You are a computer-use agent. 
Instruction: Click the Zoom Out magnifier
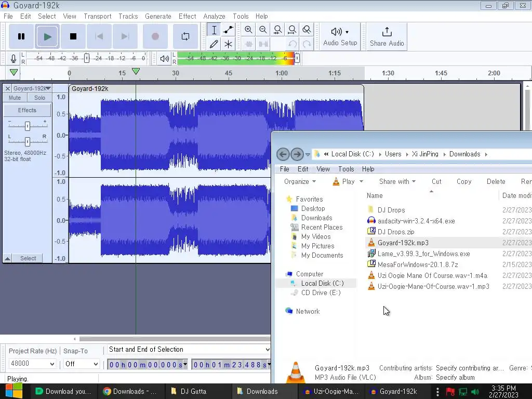click(263, 30)
